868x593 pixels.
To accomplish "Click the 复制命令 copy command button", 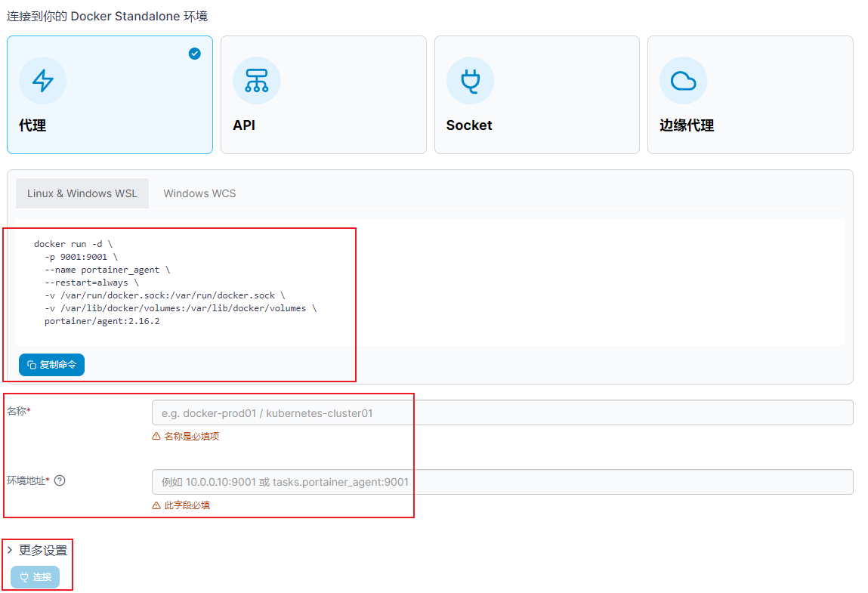I will pyautogui.click(x=51, y=365).
